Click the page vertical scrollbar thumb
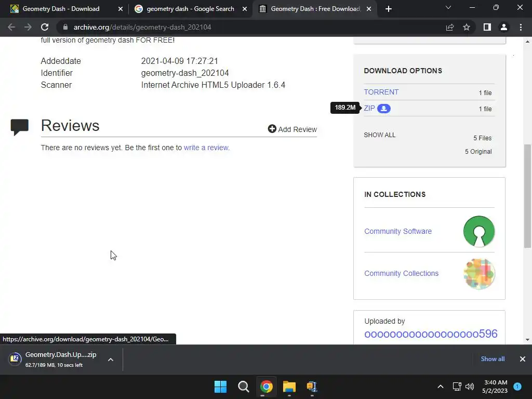The width and height of the screenshot is (532, 399). [527, 196]
